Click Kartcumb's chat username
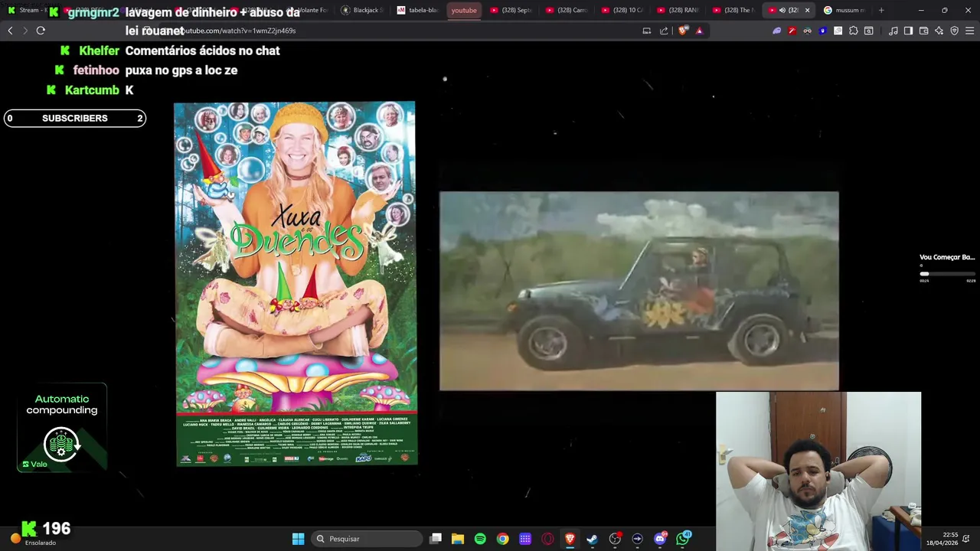The image size is (980, 551). point(92,90)
